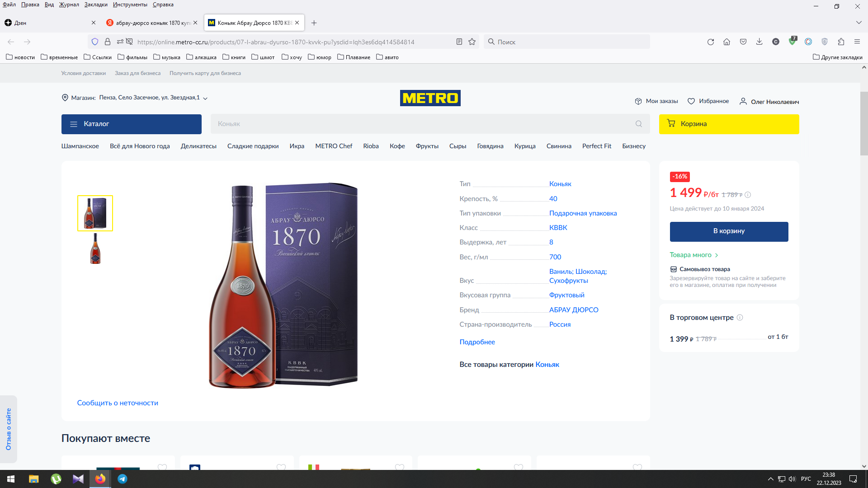Expand the Товара много availability chevron
This screenshot has width=868, height=488.
717,255
